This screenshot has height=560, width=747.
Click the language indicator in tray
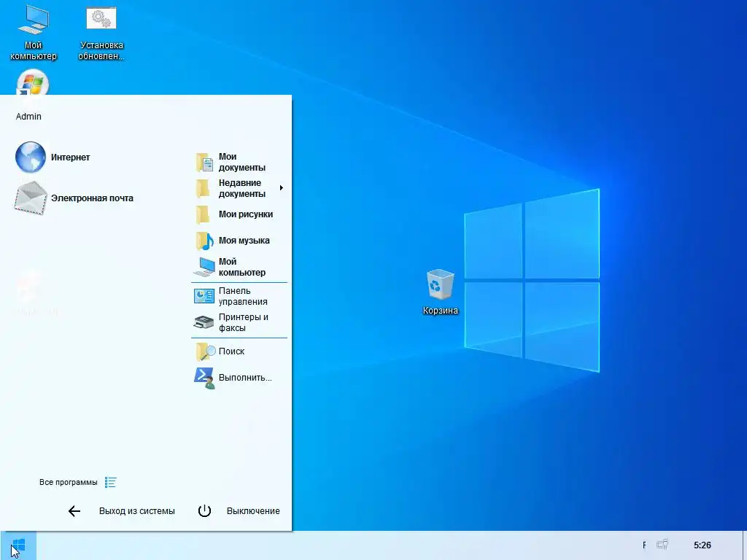tap(644, 545)
